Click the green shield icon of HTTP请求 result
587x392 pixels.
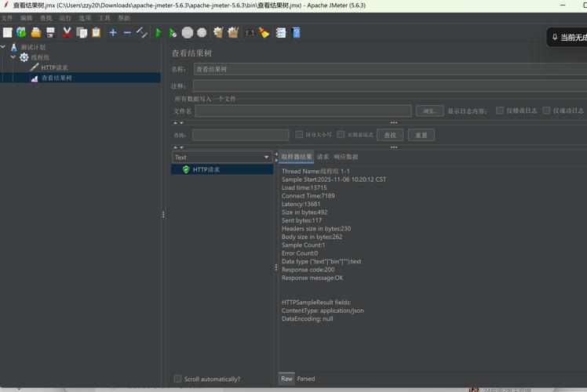click(186, 169)
